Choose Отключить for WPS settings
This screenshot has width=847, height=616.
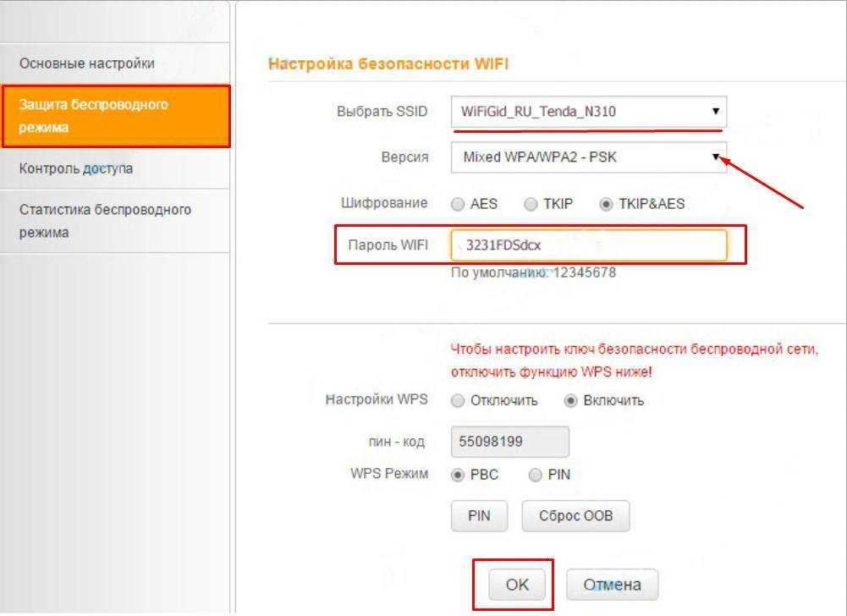(x=458, y=401)
